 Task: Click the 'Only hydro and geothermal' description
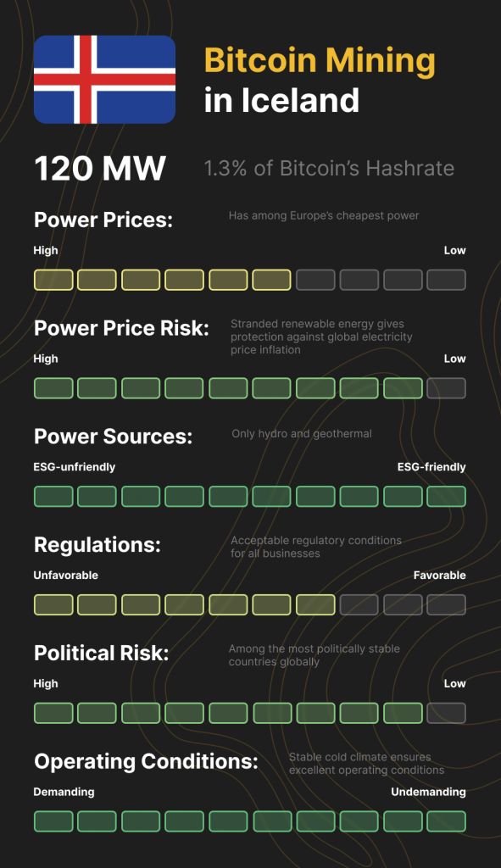[x=302, y=434]
